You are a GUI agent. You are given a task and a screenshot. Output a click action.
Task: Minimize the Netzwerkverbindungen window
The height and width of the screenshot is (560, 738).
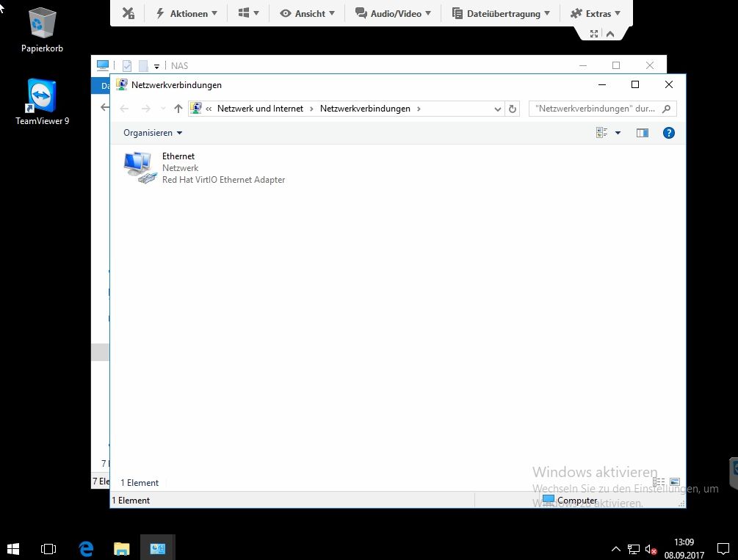point(602,84)
